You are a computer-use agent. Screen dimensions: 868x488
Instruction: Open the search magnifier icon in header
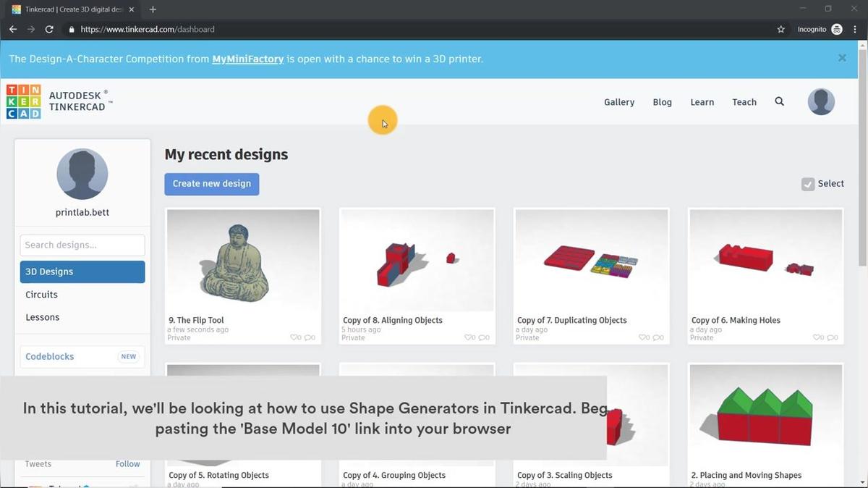tap(779, 101)
